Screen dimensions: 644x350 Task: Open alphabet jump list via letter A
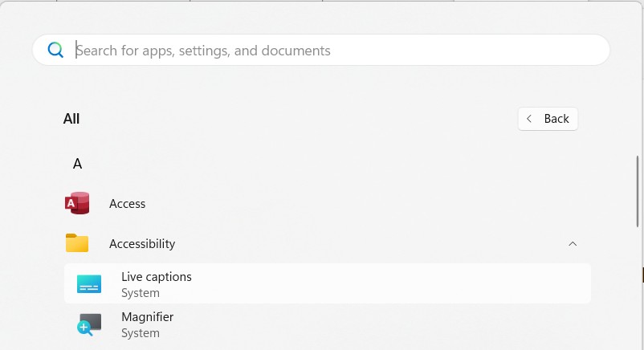pos(78,164)
